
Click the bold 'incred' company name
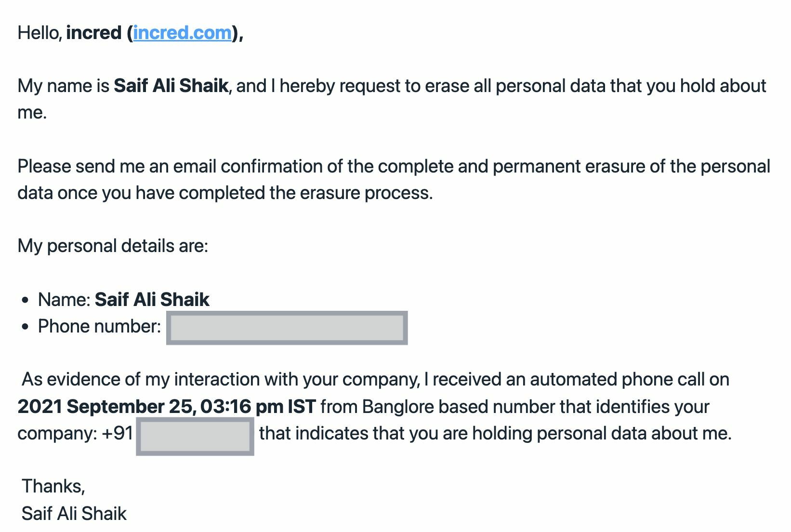click(x=94, y=33)
